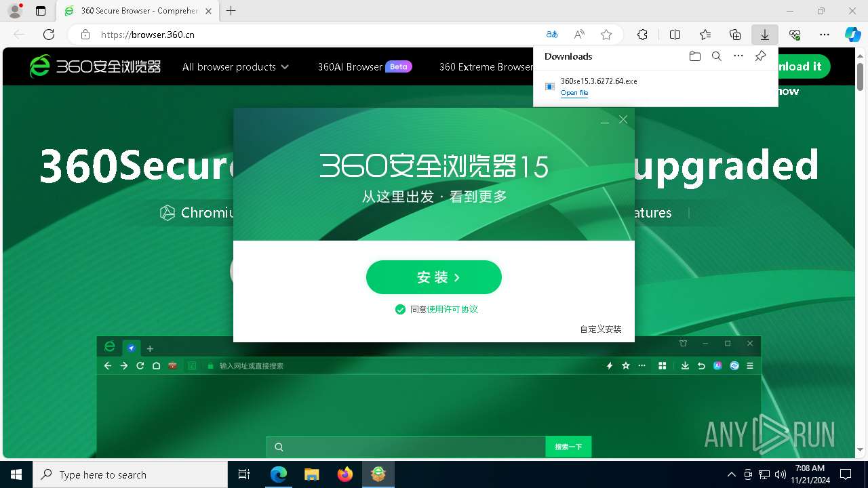This screenshot has width=868, height=488.
Task: Close the 360 installer dialog
Action: pos(623,120)
